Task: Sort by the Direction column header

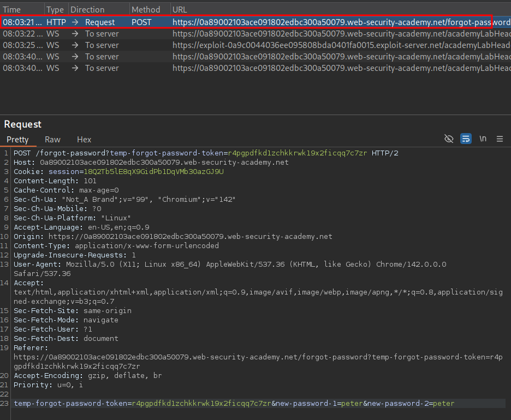Action: pyautogui.click(x=87, y=10)
